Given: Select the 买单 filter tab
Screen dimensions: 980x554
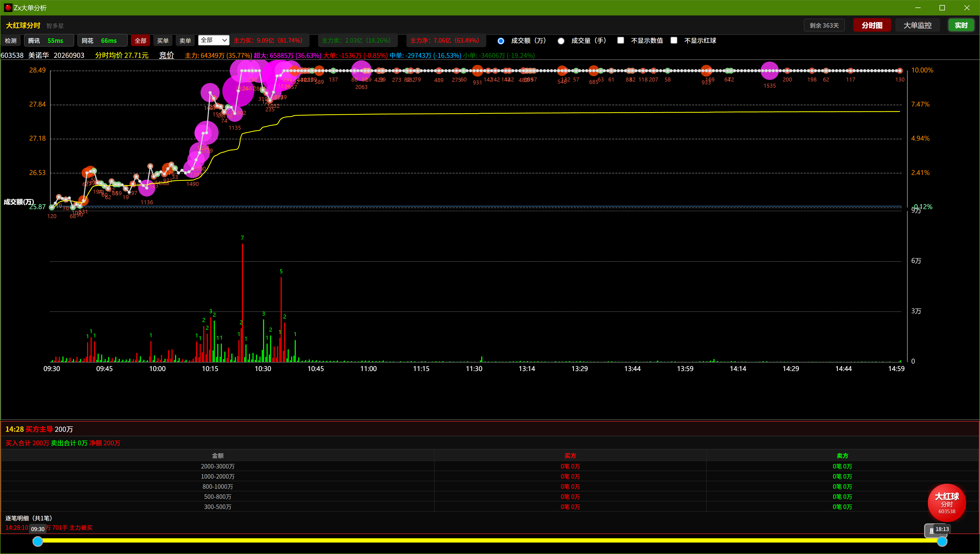Looking at the screenshot, I should [x=163, y=41].
